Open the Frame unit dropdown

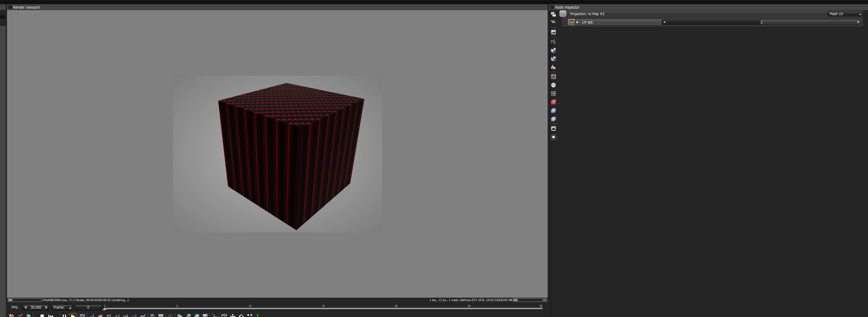click(x=62, y=307)
